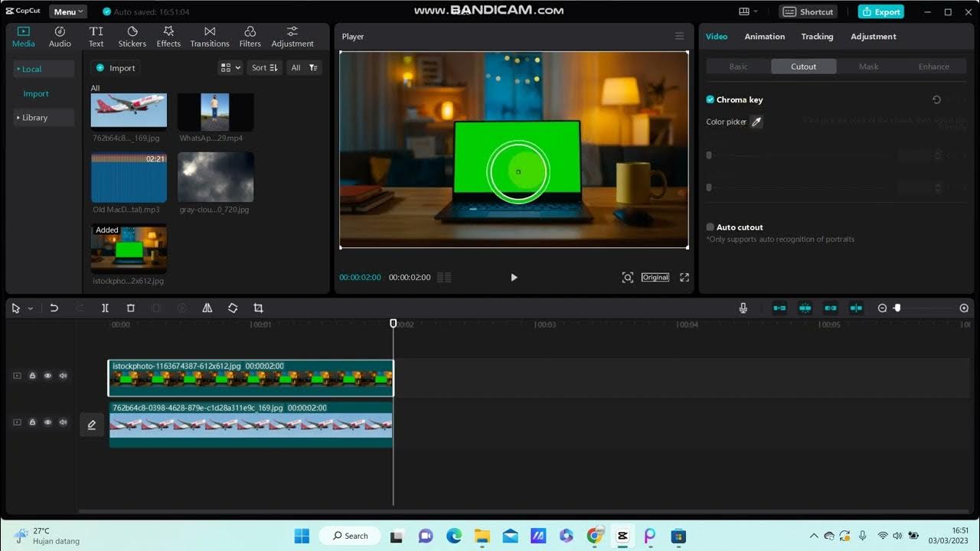Image resolution: width=980 pixels, height=551 pixels.
Task: Open the Audio panel
Action: click(60, 36)
